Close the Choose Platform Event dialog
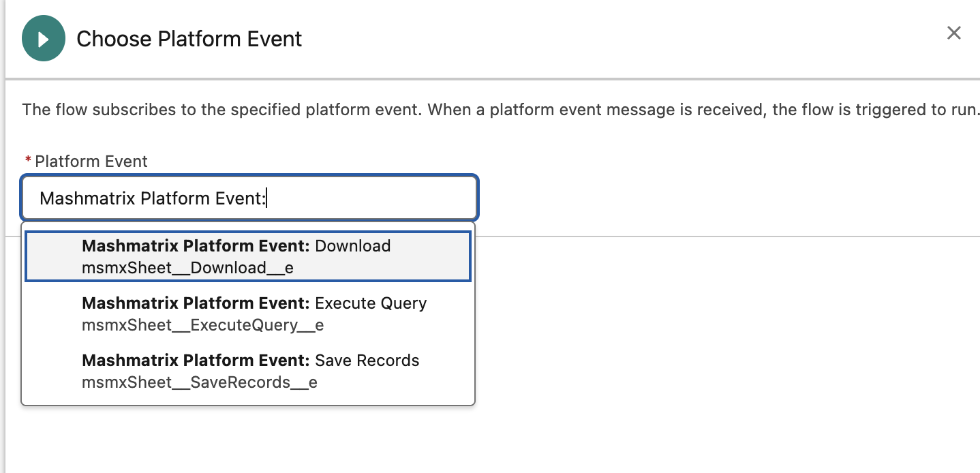The width and height of the screenshot is (980, 473). [x=953, y=33]
